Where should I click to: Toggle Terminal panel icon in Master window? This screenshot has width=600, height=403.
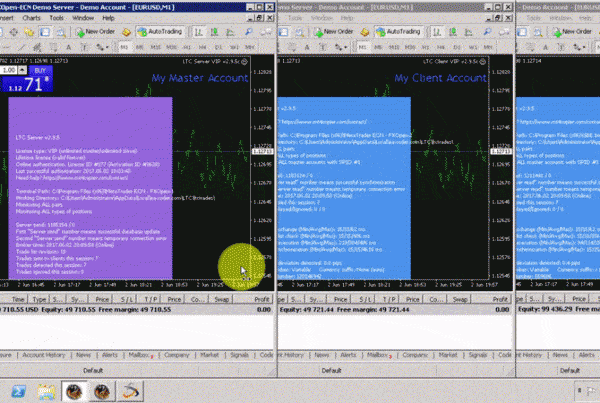point(45,33)
